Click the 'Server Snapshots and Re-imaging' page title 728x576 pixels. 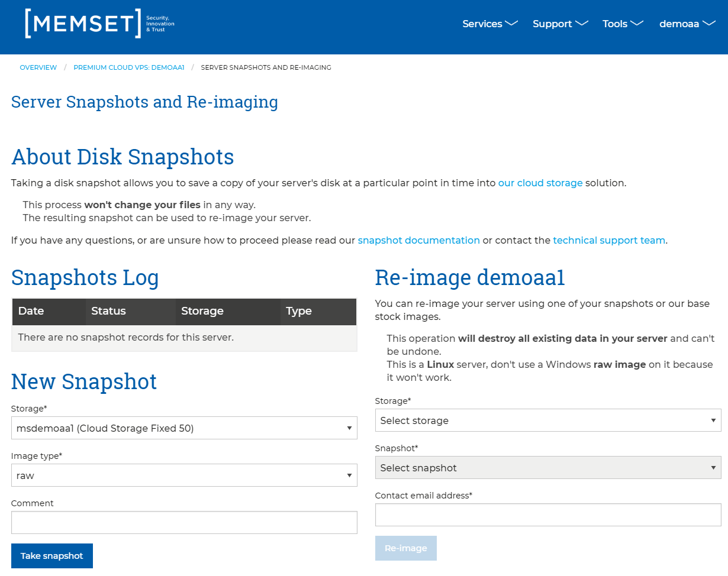tap(144, 102)
